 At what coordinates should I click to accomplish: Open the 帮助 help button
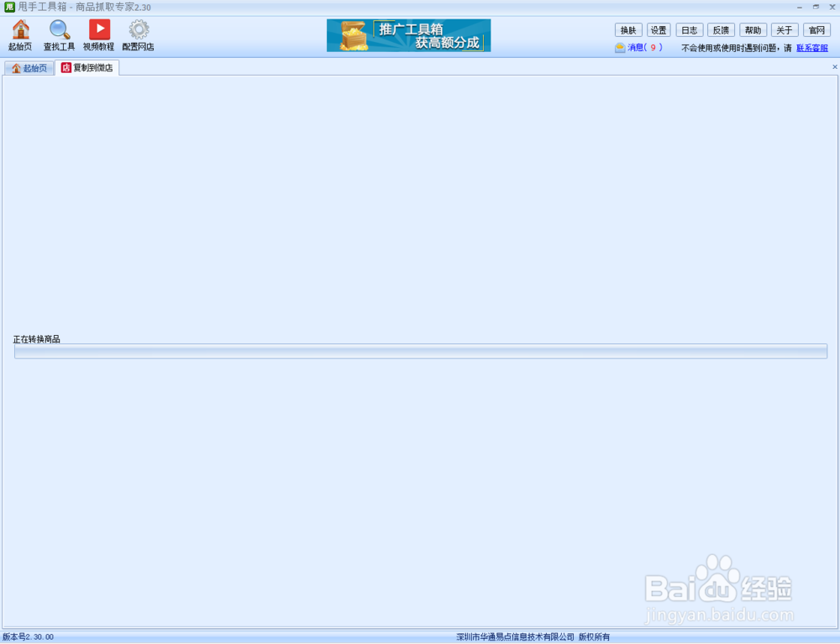(753, 29)
